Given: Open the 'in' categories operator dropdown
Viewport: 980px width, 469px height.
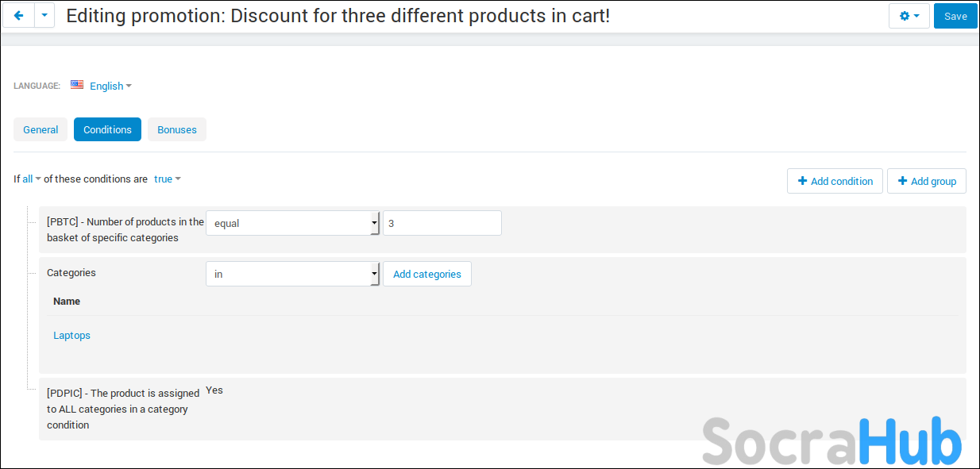Looking at the screenshot, I should pos(292,274).
